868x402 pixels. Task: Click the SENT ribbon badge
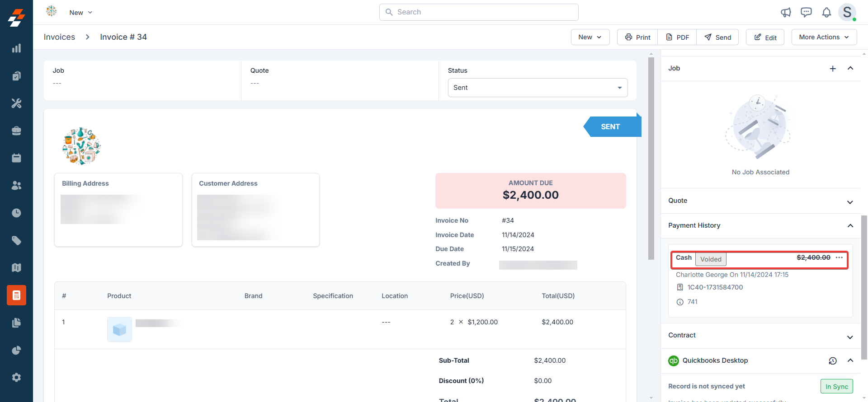tap(612, 126)
